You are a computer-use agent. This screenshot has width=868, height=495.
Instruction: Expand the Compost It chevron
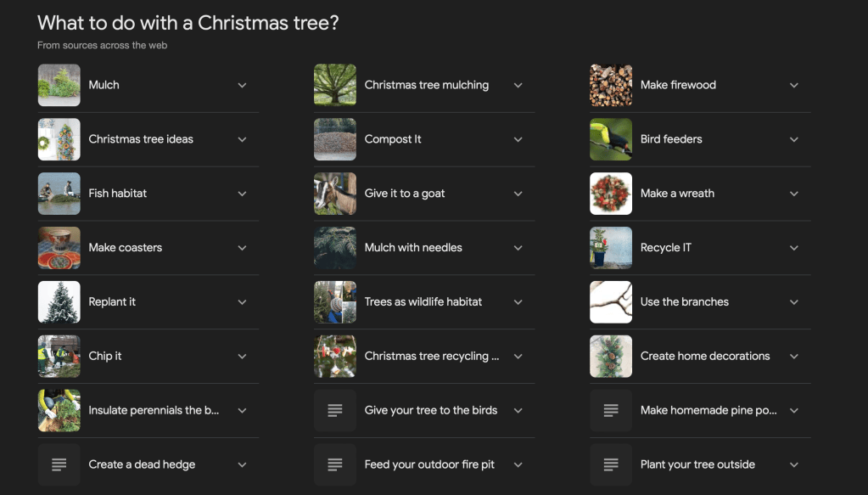518,139
